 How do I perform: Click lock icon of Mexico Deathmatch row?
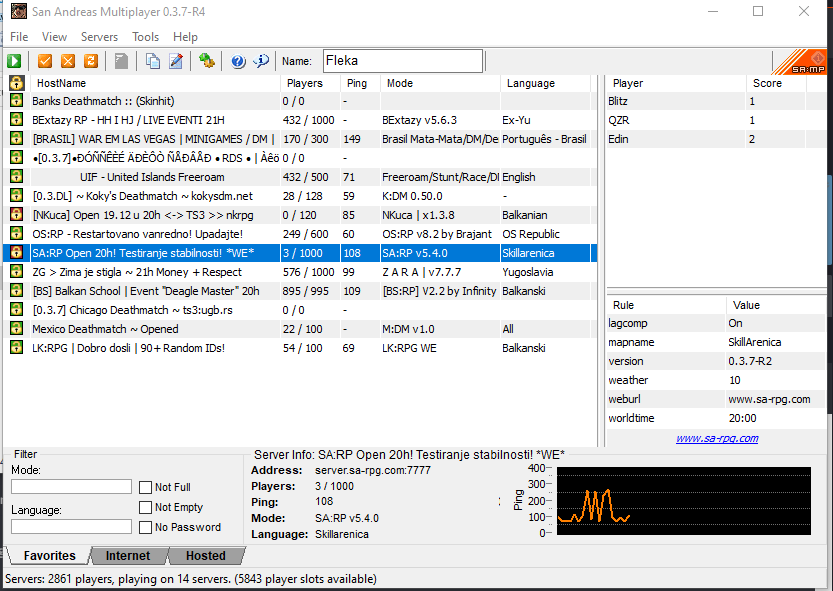coord(16,328)
